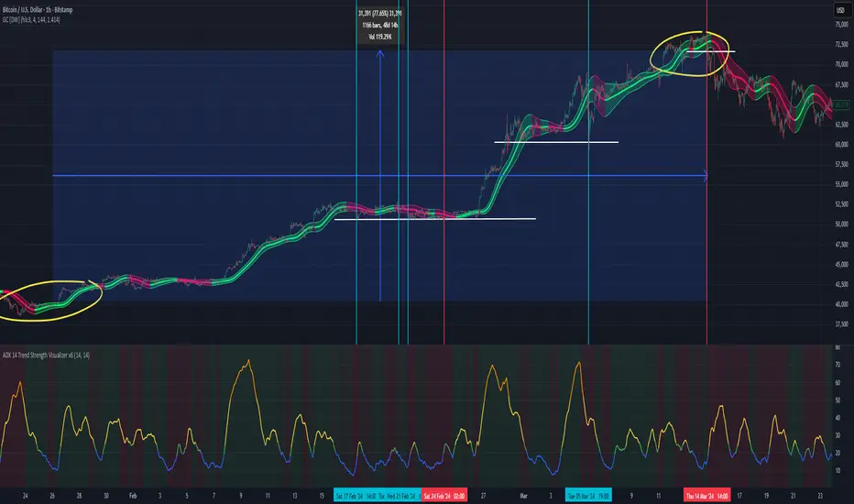
Task: Select the Tue 05 Mar '24 19:00 date label
Action: pos(588,496)
